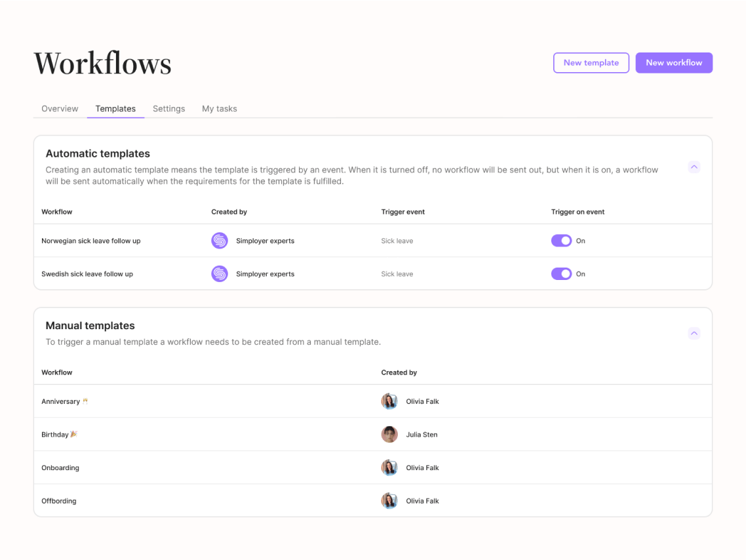Viewport: 746px width, 560px height.
Task: Disable Swedish sick leave follow up toggle
Action: pyautogui.click(x=561, y=273)
